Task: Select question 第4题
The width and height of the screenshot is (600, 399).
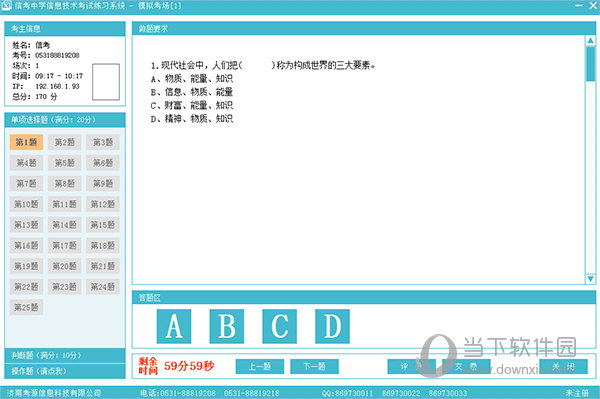Action: (x=26, y=163)
